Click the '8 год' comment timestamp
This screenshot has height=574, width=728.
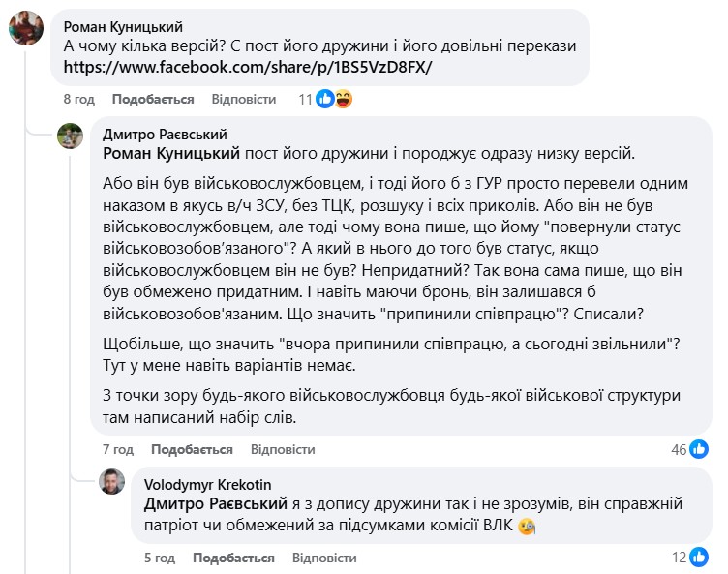click(x=78, y=99)
